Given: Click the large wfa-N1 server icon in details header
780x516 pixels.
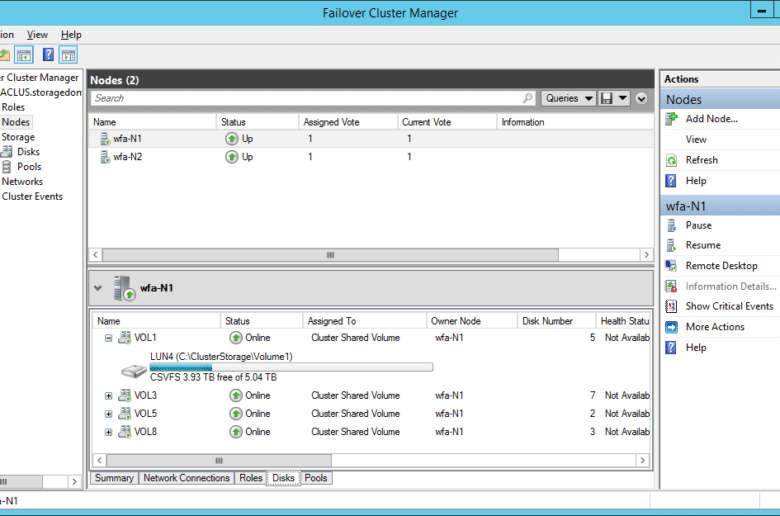Looking at the screenshot, I should click(124, 289).
